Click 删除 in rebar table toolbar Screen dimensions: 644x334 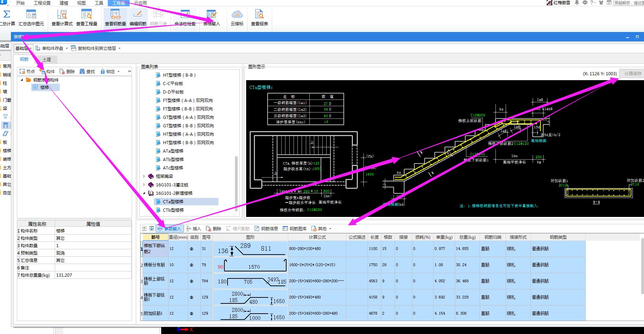click(x=213, y=229)
